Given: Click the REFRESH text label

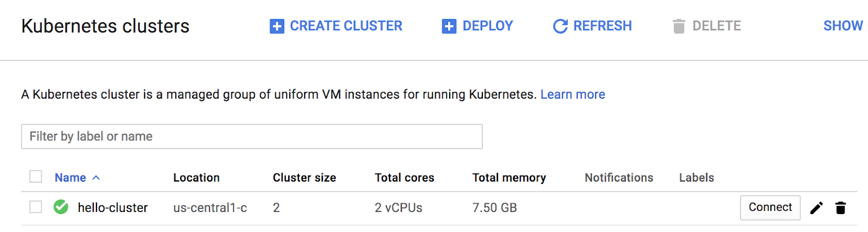Looking at the screenshot, I should [602, 26].
